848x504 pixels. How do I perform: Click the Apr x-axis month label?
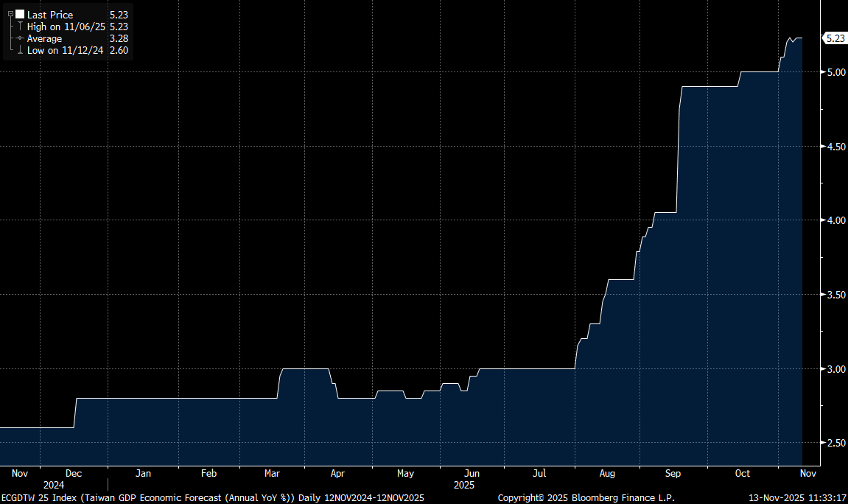pos(337,474)
